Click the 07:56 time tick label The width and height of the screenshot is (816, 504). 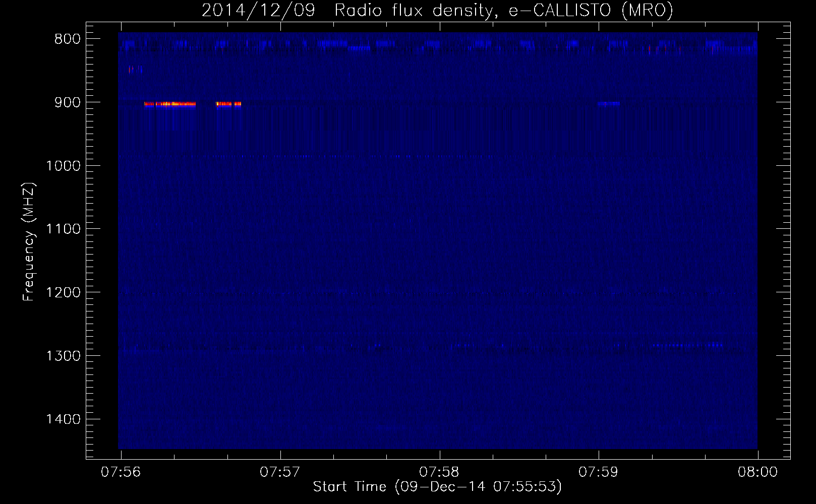coord(121,472)
